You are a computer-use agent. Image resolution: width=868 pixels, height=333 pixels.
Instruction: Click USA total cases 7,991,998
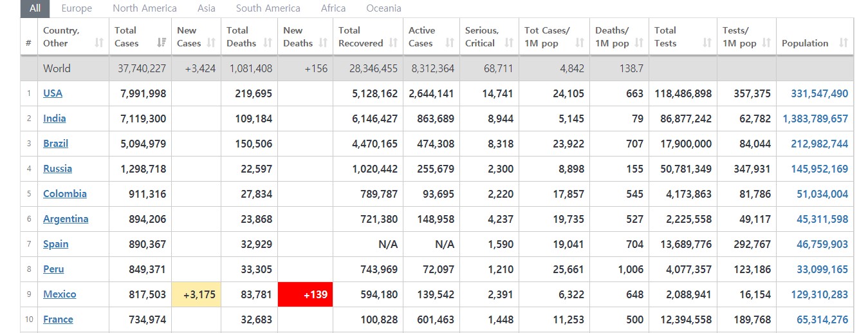(143, 93)
